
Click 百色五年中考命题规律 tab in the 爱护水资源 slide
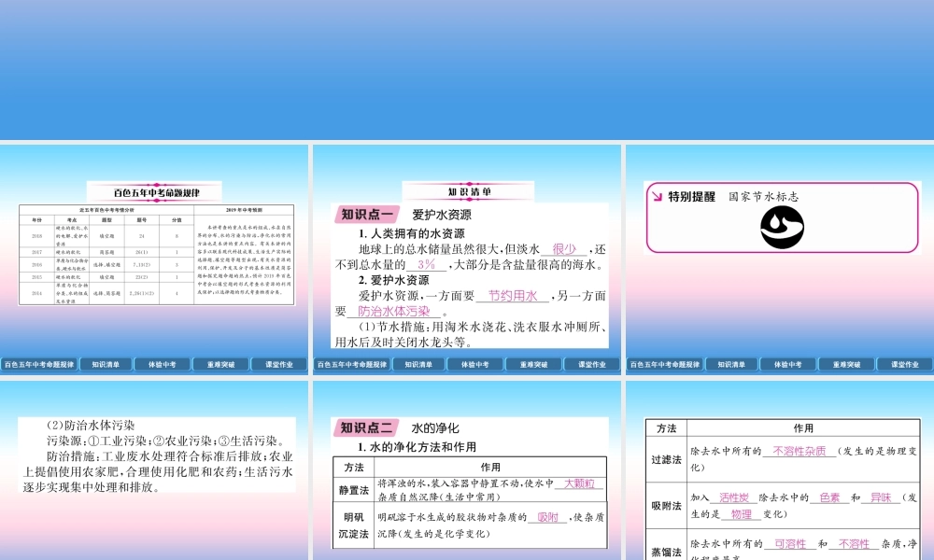coord(352,364)
